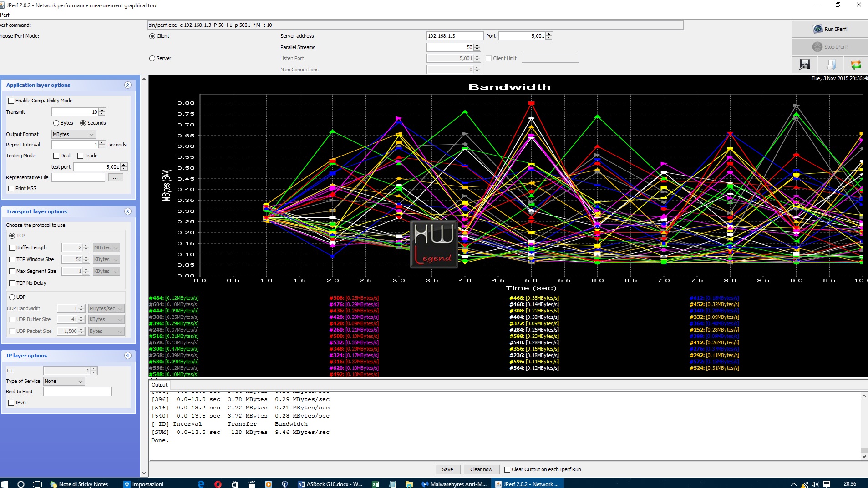
Task: Restore default settings with the orange-green arrows icon
Action: 856,65
